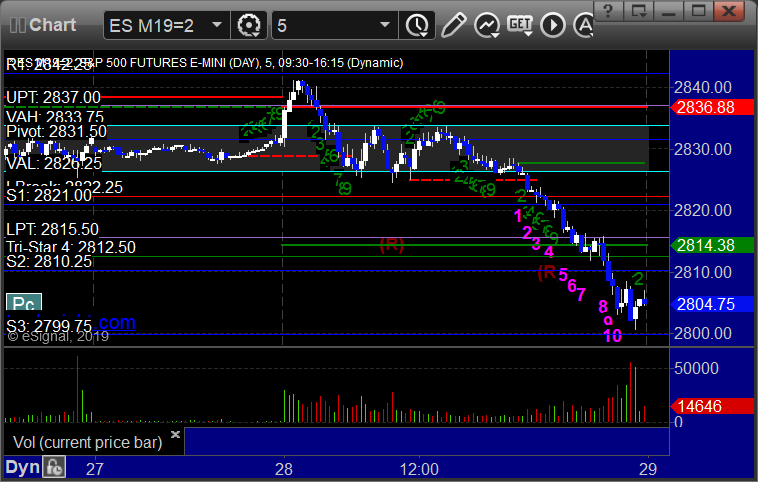Click the 12:00 time axis label
758x482 pixels.
point(419,469)
